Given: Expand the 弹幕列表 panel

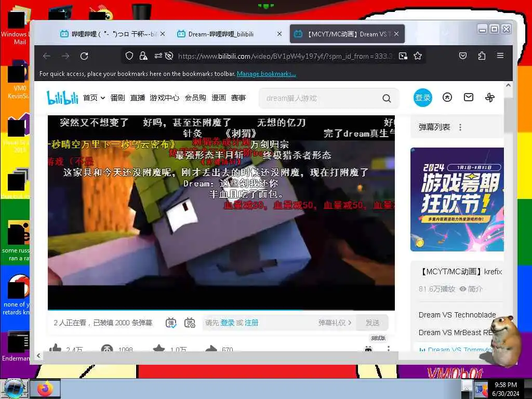Looking at the screenshot, I should point(434,127).
